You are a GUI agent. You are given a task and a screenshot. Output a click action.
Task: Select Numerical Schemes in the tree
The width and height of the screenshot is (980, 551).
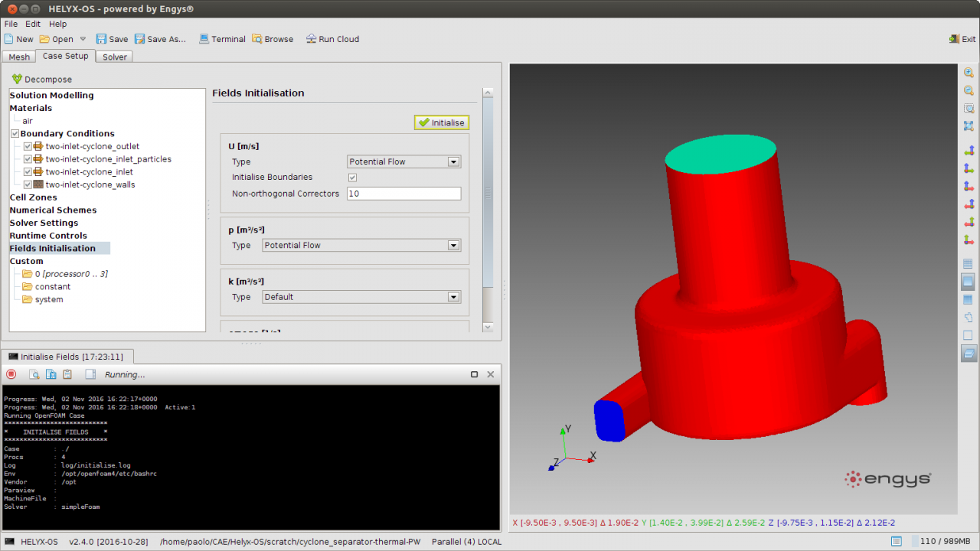(x=53, y=210)
